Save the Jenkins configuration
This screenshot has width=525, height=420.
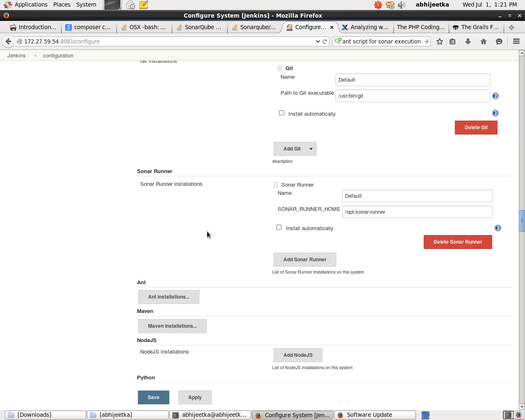pos(153,397)
